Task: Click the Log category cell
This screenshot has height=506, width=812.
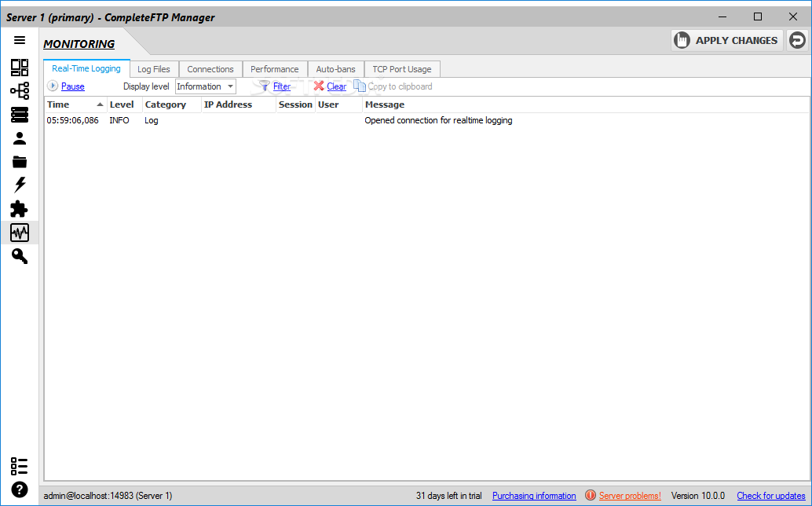Action: [x=152, y=120]
